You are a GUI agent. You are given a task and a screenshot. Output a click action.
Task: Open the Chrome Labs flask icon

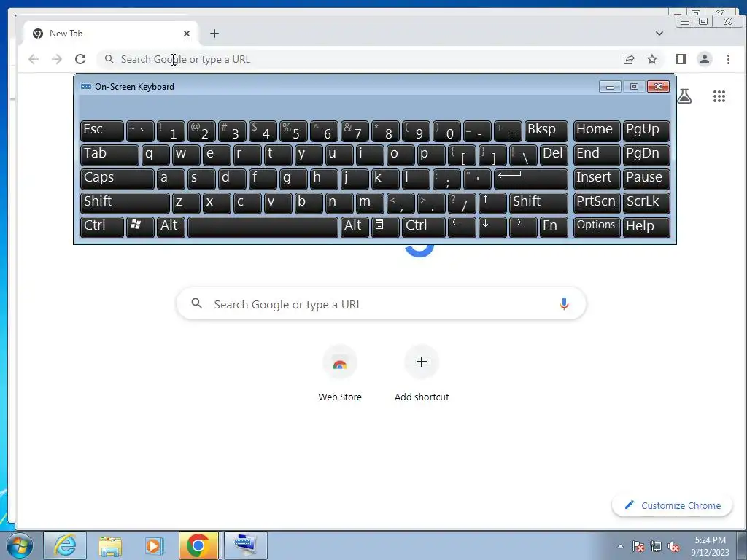[684, 96]
